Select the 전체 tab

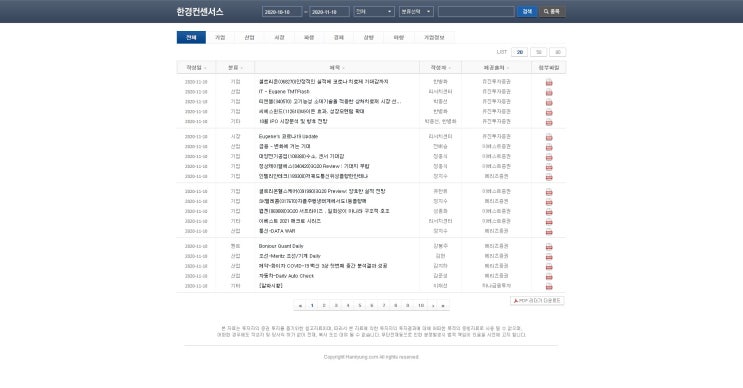click(191, 37)
